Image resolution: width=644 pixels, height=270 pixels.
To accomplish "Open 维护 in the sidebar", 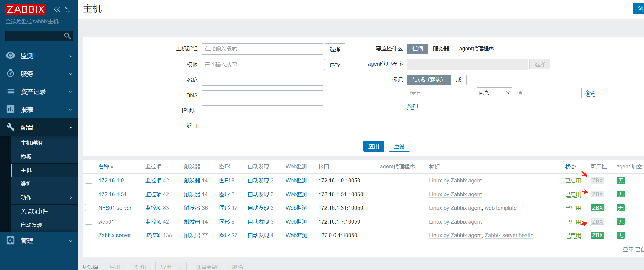I will pyautogui.click(x=44, y=184).
